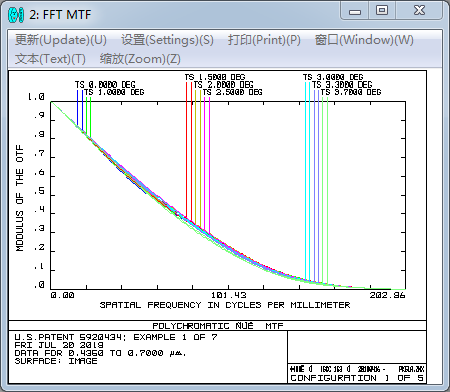
Task: Click the 'TS 3.7000 DEG' legend label
Action: point(351,92)
